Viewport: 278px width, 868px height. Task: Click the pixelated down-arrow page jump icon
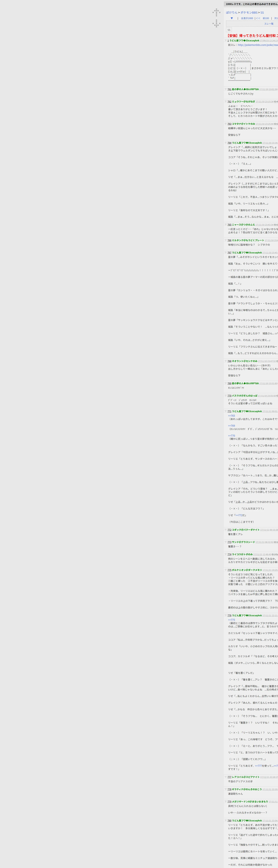(x=216, y=23)
